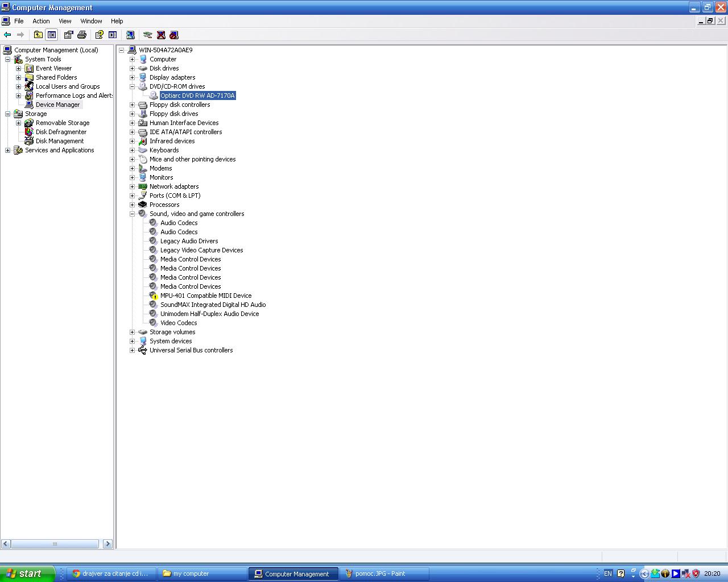Click the SoundMAX audio device icon
This screenshot has width=728, height=582.
tap(154, 305)
